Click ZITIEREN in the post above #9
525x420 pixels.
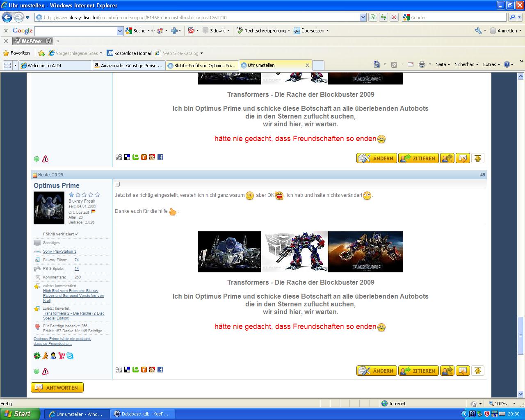418,158
